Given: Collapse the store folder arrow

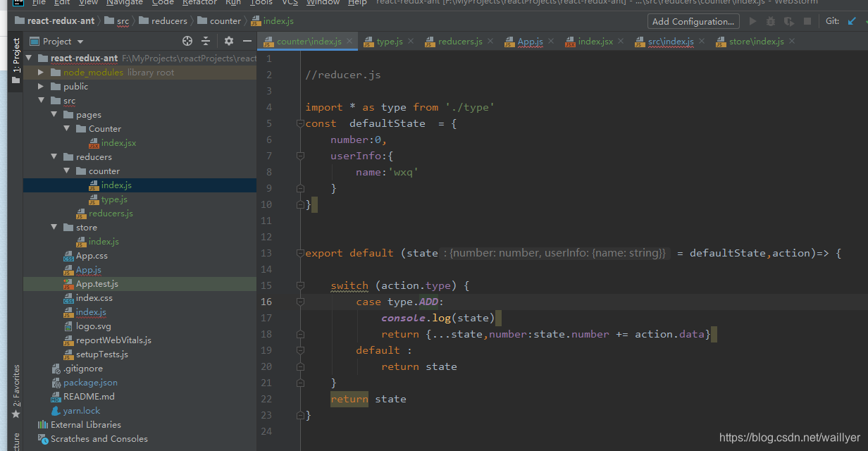Looking at the screenshot, I should point(54,227).
